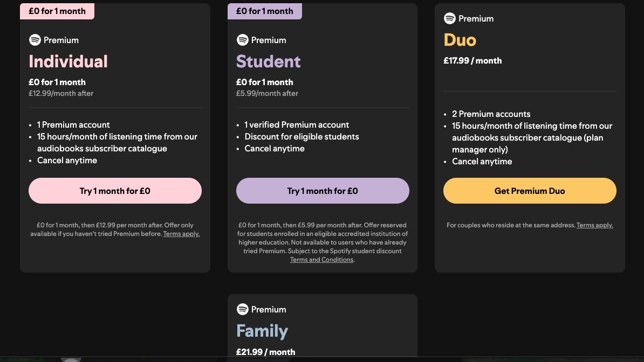The height and width of the screenshot is (362, 644).
Task: Open Terms apply link on the Duo card
Action: pos(594,225)
